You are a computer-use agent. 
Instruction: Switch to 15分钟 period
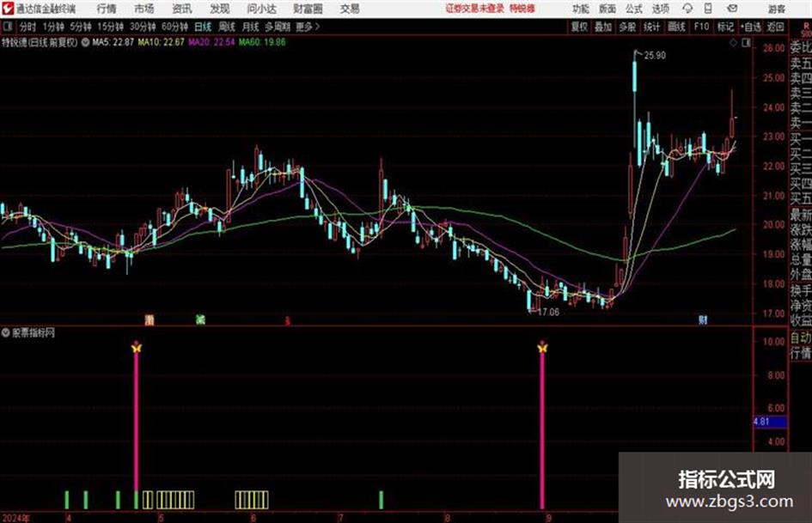[x=111, y=27]
